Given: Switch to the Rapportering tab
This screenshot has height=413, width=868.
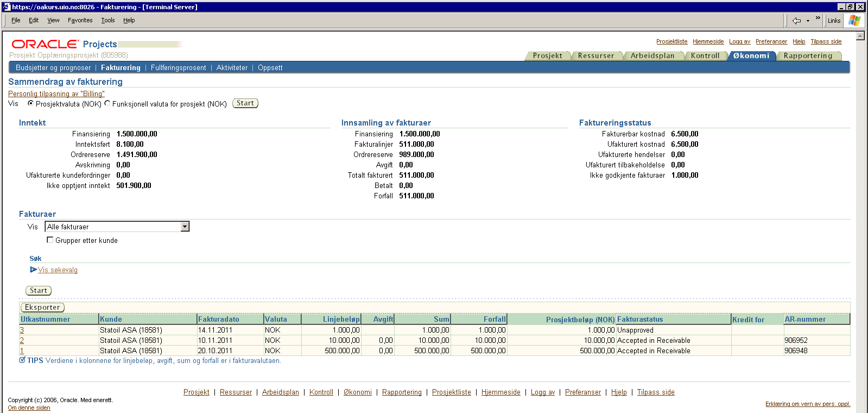Looking at the screenshot, I should click(x=808, y=55).
